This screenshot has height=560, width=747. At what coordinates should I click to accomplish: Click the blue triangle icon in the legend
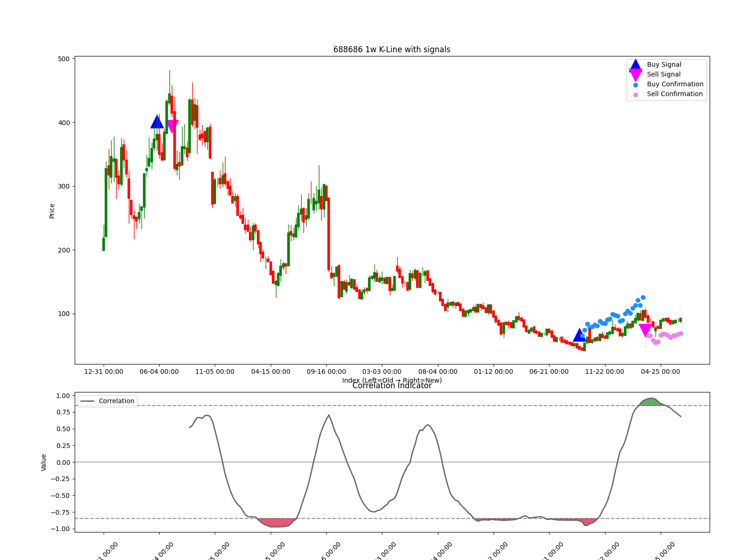coord(635,65)
